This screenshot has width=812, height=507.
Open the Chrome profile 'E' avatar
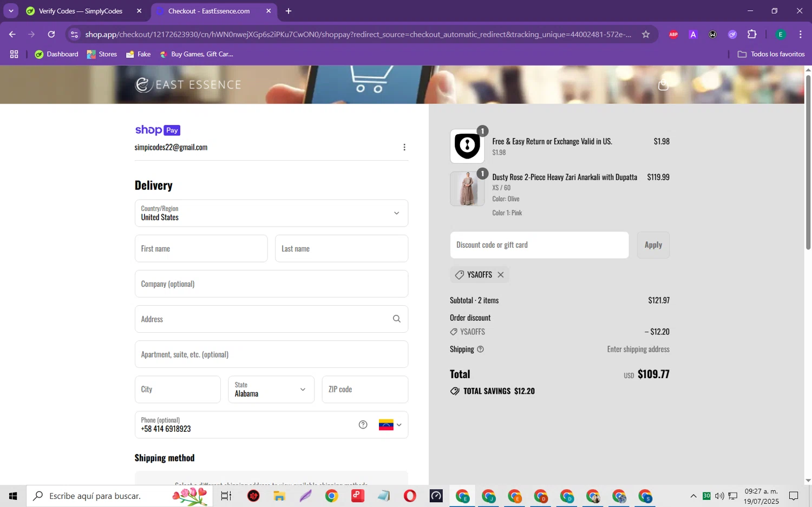coord(781,35)
